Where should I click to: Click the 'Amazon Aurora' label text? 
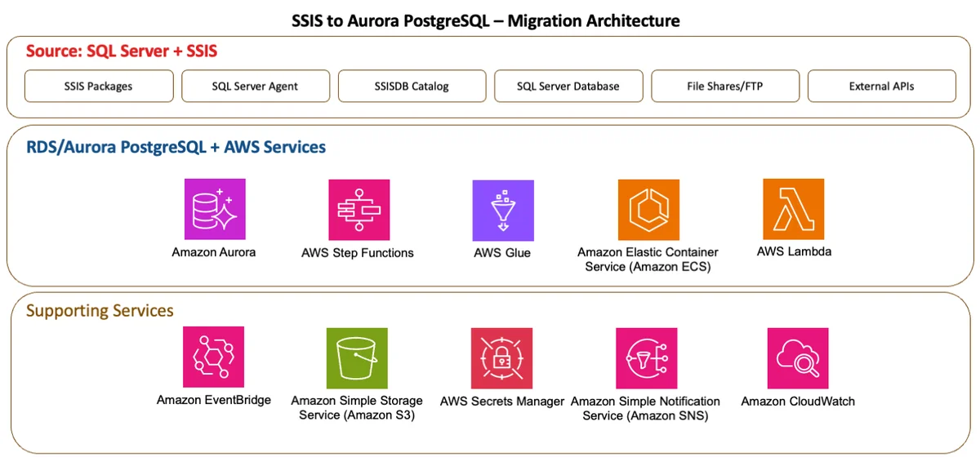coord(214,252)
